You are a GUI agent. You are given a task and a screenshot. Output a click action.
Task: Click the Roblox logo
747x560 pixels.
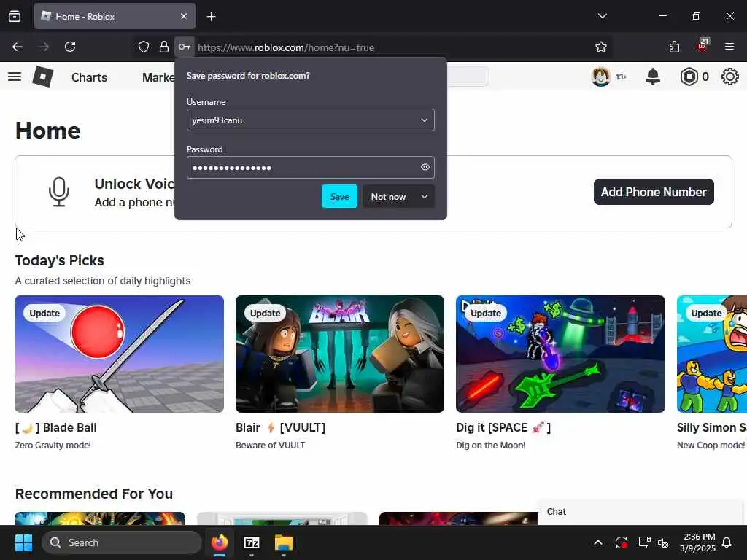43,77
